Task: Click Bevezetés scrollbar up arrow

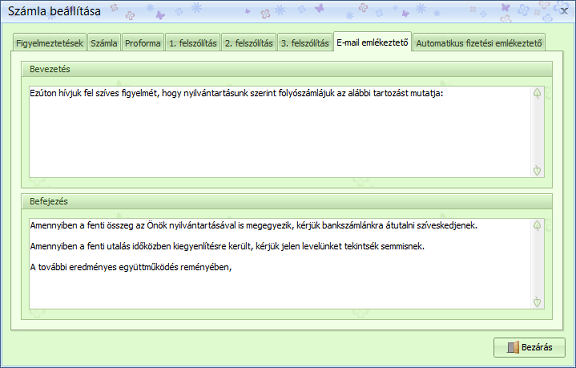Action: [x=537, y=93]
